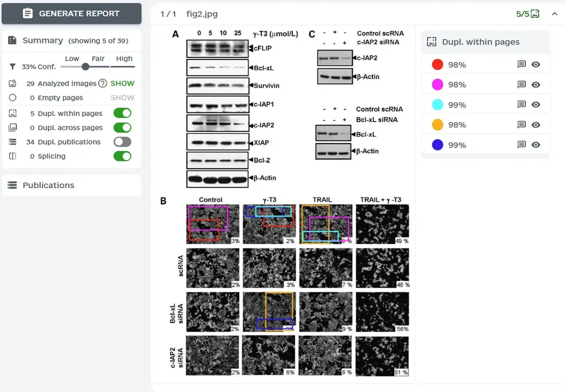565x392 pixels.
Task: Open comment icon for blue 99% duplicate
Action: coord(521,145)
